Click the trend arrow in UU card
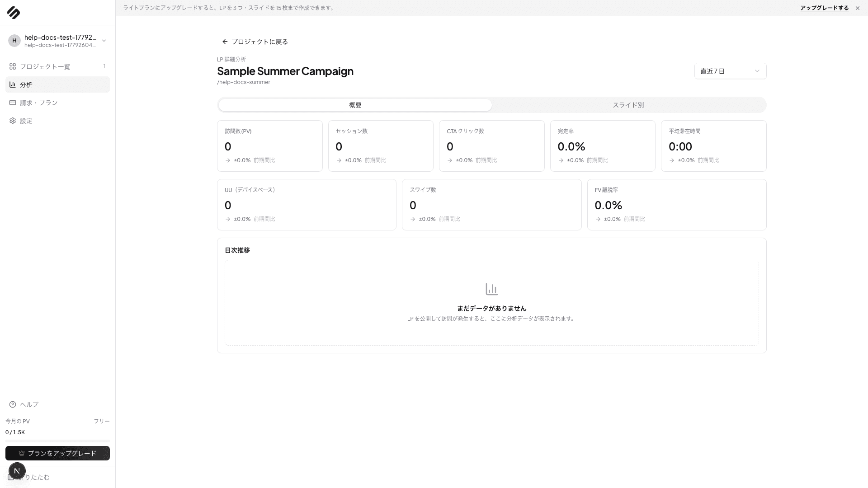 (x=228, y=219)
